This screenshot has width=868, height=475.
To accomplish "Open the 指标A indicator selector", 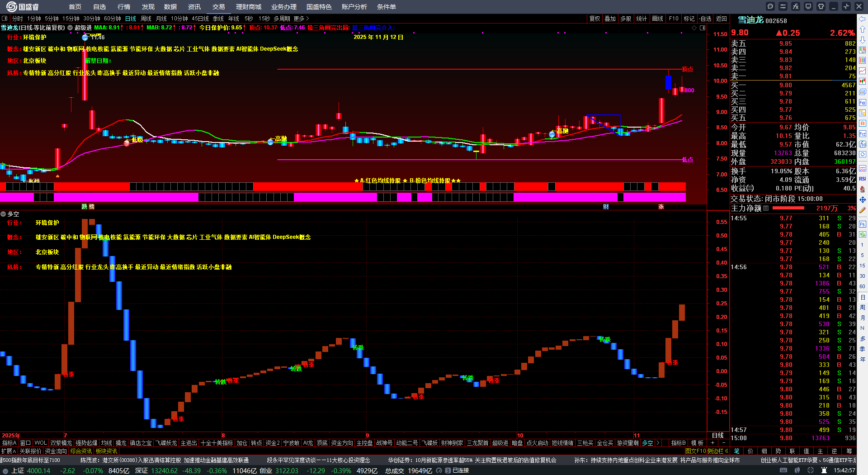I will click(x=9, y=443).
